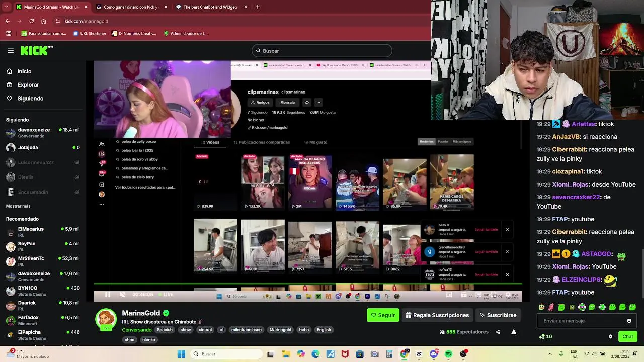Show hidden system tray icons chevron
This screenshot has height=362, width=644.
coord(550,354)
